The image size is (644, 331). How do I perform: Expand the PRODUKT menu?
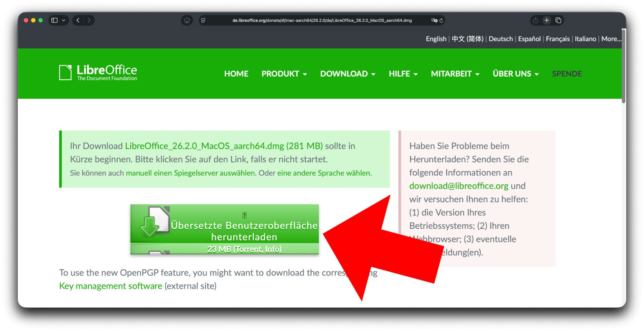284,74
